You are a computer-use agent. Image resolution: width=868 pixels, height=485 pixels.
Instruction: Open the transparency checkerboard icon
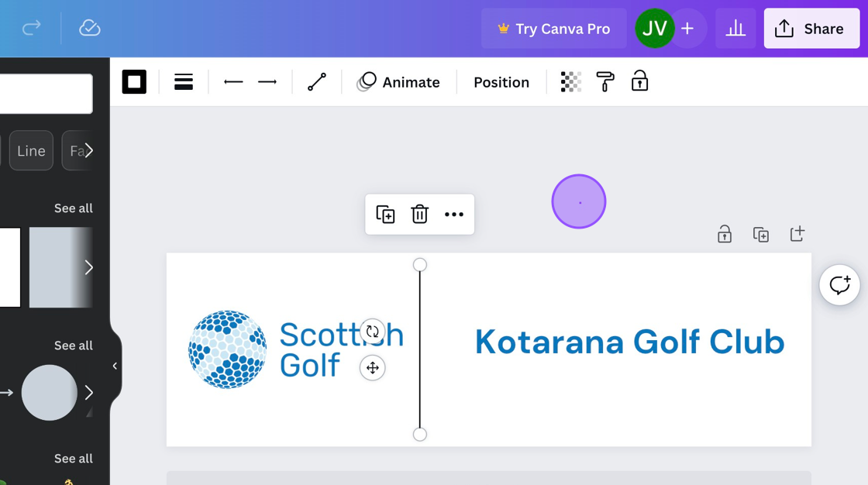[x=570, y=82]
